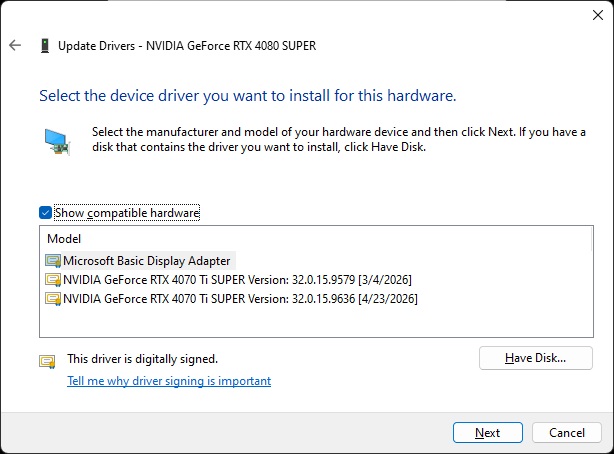Image resolution: width=614 pixels, height=454 pixels.
Task: Cancel the driver update wizard
Action: pos(567,432)
